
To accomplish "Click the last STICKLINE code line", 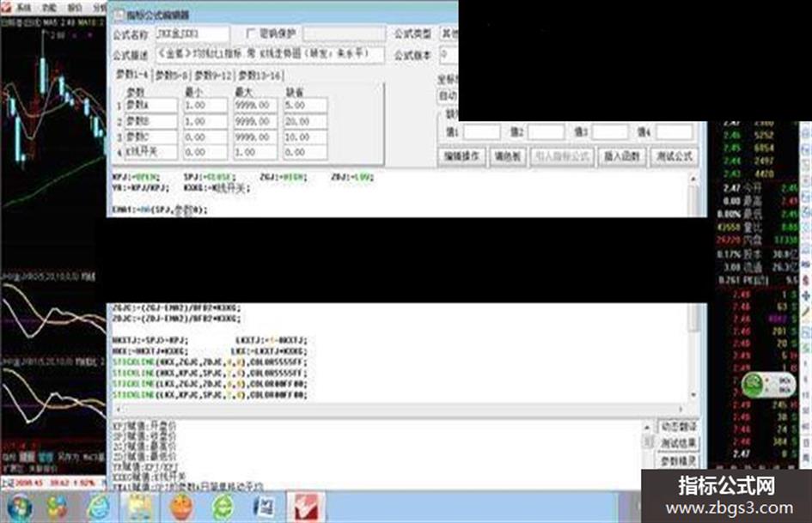I will click(x=210, y=394).
